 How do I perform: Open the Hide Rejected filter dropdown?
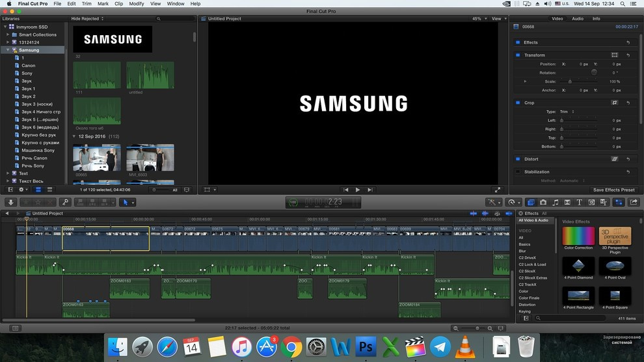pos(87,19)
